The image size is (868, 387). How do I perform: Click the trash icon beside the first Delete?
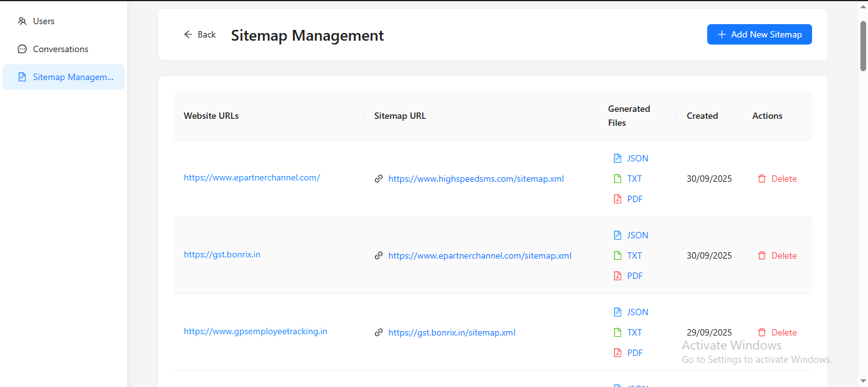[x=762, y=179]
